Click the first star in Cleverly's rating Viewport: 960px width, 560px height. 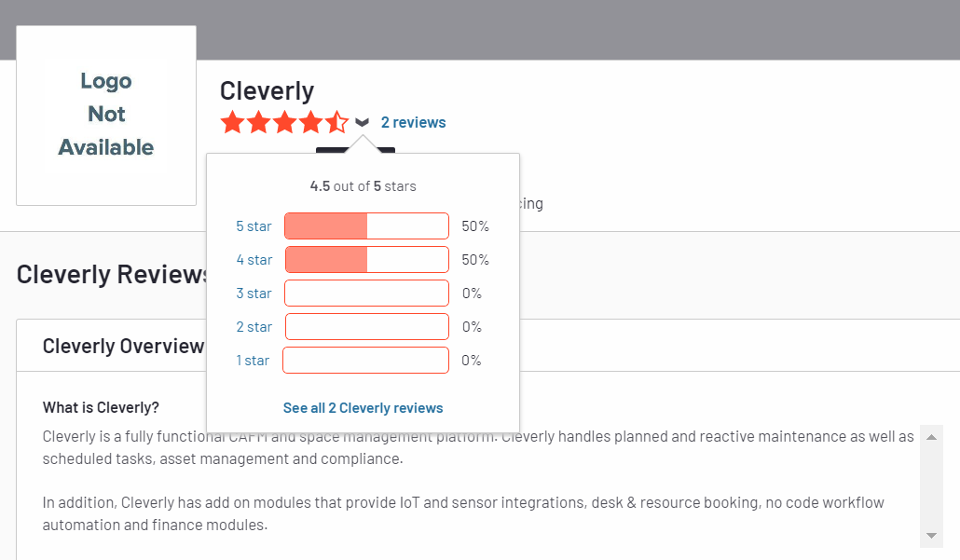(x=232, y=121)
